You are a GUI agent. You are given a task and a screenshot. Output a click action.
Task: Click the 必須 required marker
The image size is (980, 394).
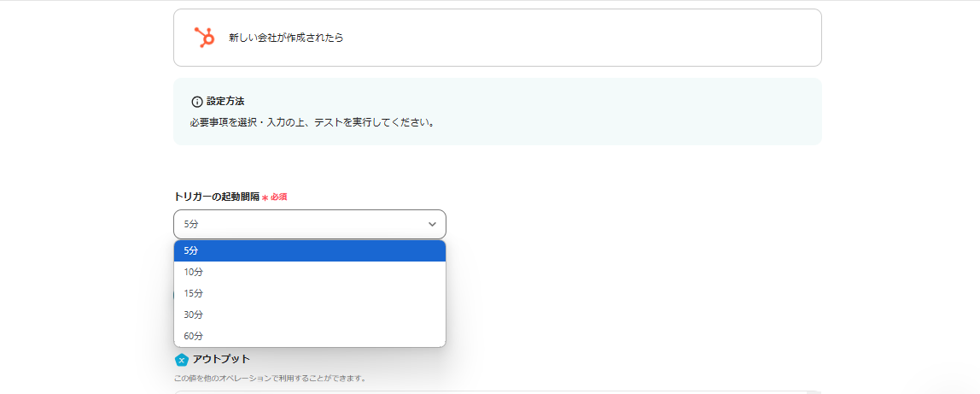[275, 197]
